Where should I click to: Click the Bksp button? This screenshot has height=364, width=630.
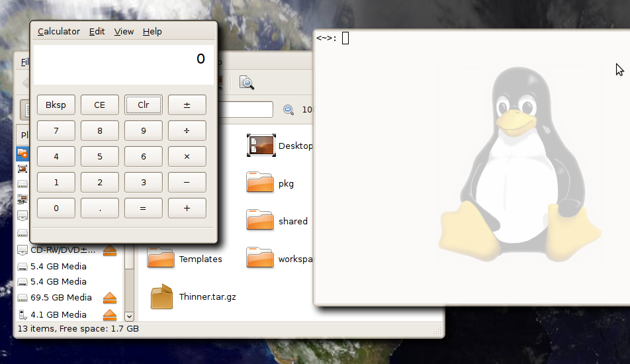coord(56,105)
